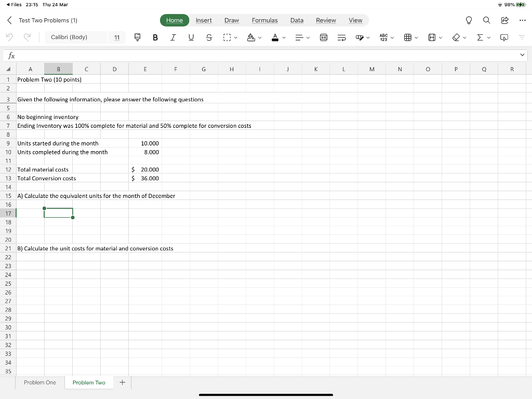Image resolution: width=532 pixels, height=399 pixels.
Task: Switch to the Formulas tab
Action: coord(264,20)
